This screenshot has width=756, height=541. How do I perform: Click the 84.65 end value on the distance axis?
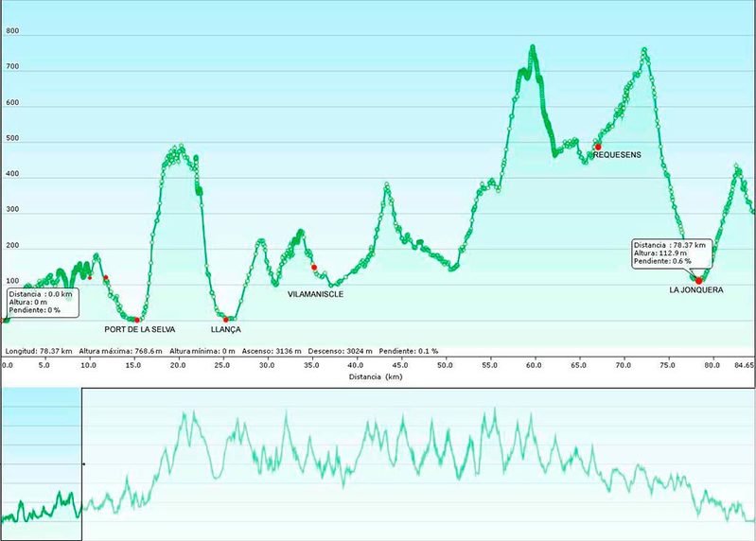pyautogui.click(x=744, y=364)
